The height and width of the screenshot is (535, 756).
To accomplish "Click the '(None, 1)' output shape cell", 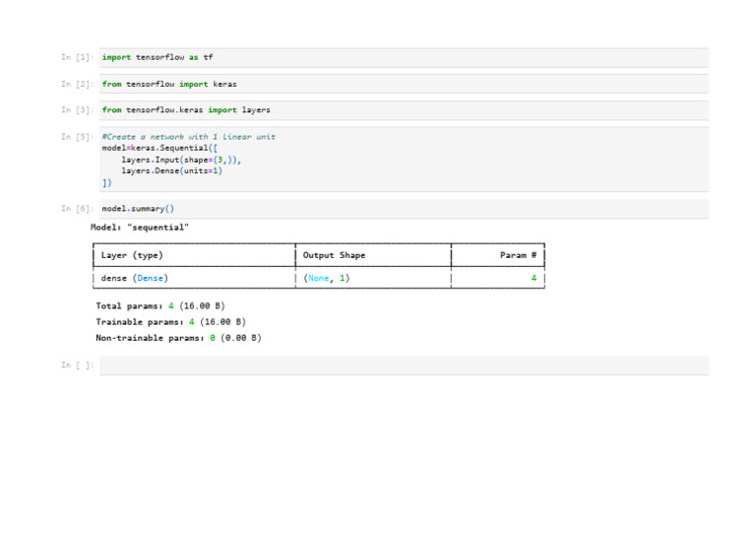I will 327,279.
